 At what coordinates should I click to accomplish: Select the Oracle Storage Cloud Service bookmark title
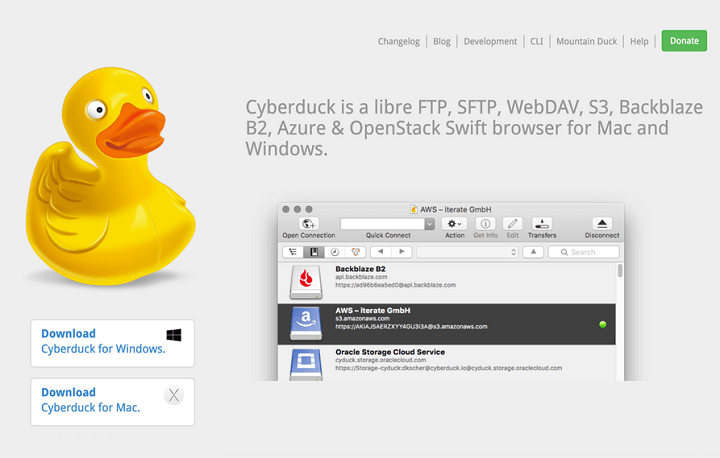(390, 352)
